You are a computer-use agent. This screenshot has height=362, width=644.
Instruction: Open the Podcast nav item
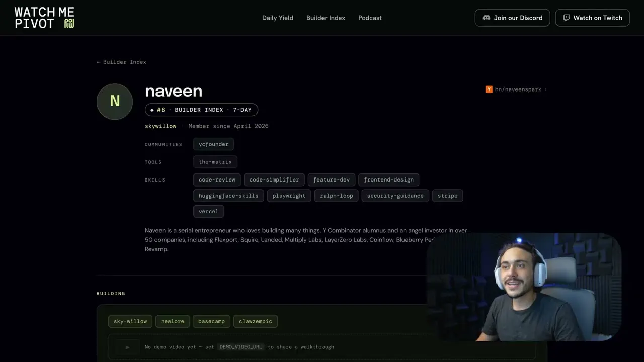pyautogui.click(x=370, y=18)
